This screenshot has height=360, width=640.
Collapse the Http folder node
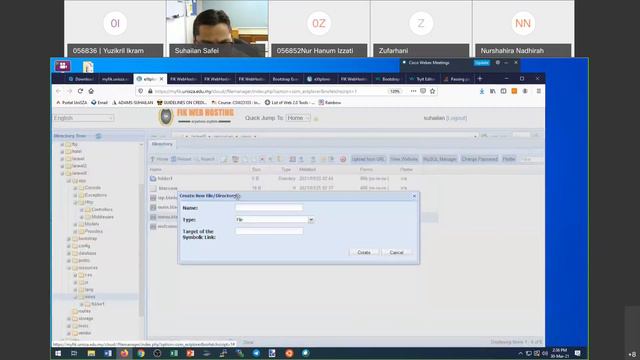click(x=75, y=202)
